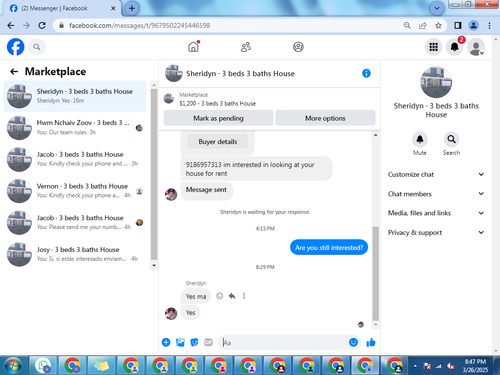Click Mark as pending button

[218, 118]
